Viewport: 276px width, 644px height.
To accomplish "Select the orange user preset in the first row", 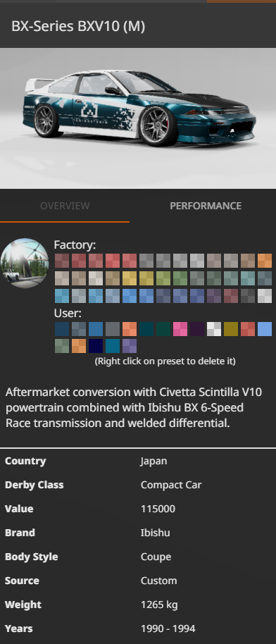I will click(x=130, y=329).
